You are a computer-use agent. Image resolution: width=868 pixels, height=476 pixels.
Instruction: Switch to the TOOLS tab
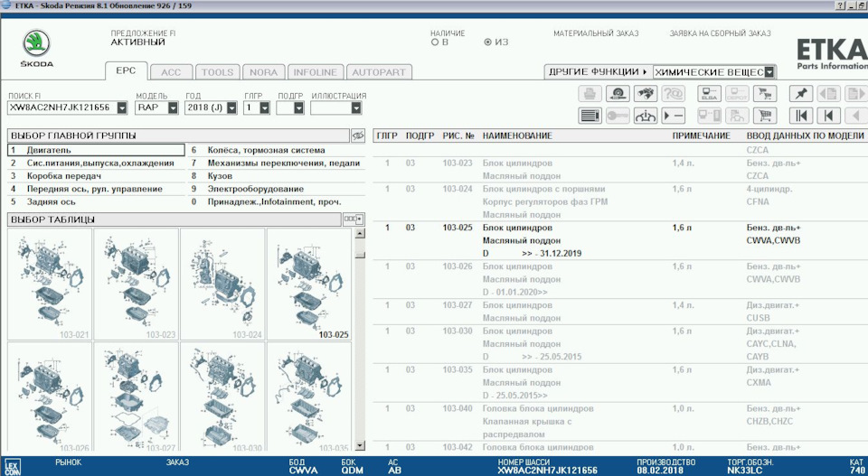click(x=217, y=71)
